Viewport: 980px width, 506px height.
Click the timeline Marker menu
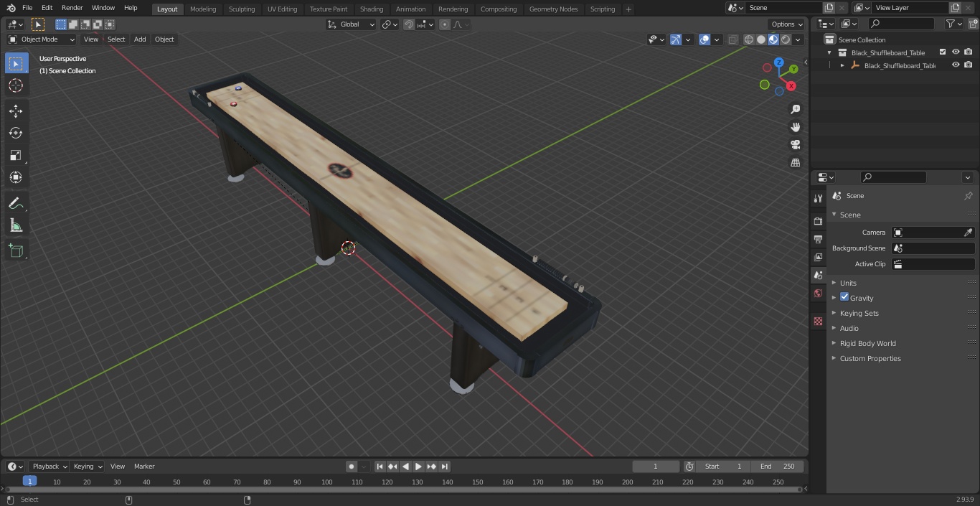[x=144, y=467]
